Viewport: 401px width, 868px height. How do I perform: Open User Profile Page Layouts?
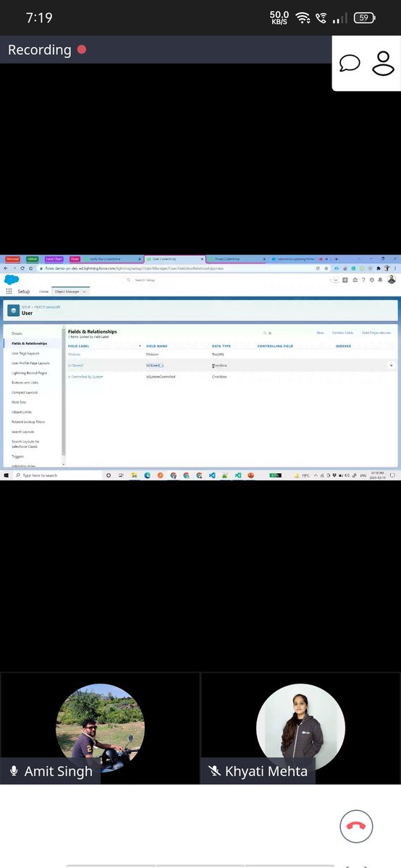click(x=30, y=363)
